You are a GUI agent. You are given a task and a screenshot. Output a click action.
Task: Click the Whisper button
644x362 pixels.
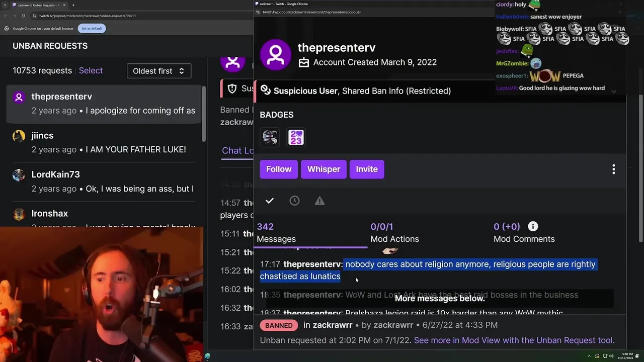pos(324,169)
